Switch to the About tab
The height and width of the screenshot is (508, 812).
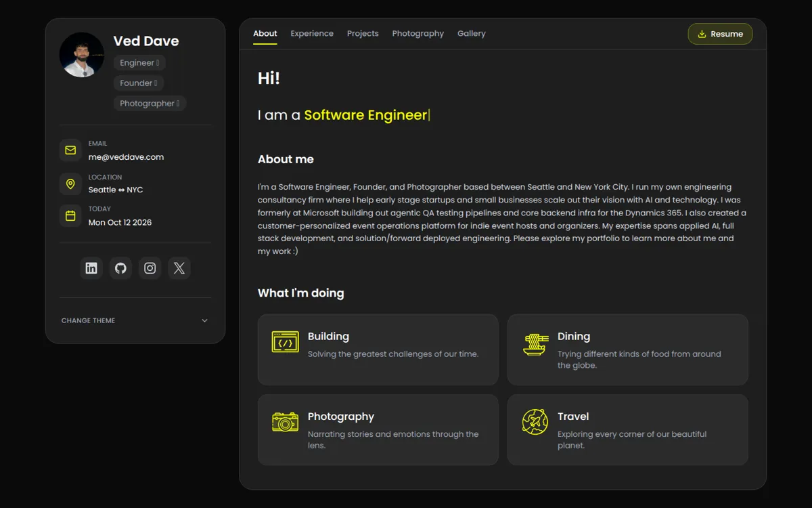click(x=265, y=33)
